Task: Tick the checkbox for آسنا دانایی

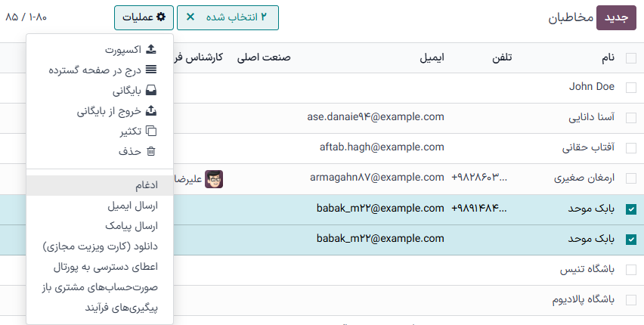Action: (630, 117)
